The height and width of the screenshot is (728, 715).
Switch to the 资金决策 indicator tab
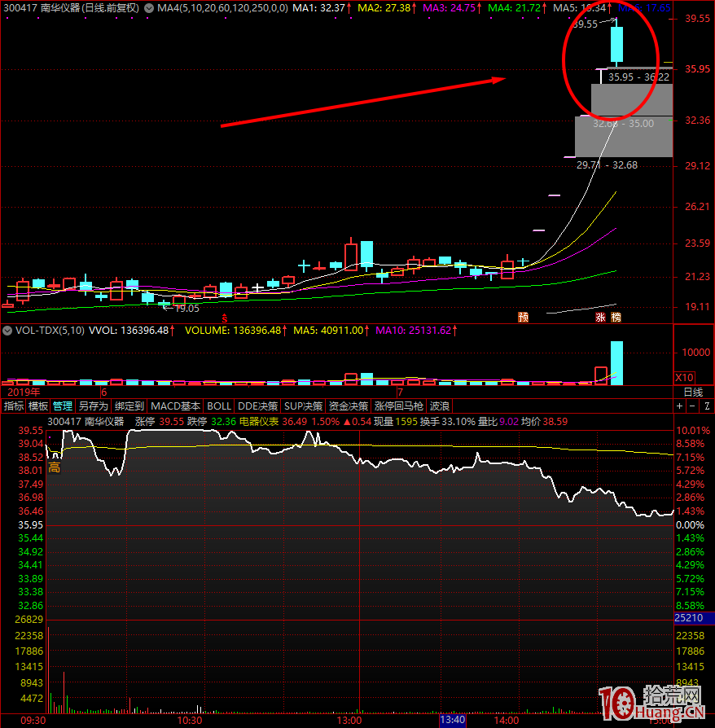pos(349,406)
